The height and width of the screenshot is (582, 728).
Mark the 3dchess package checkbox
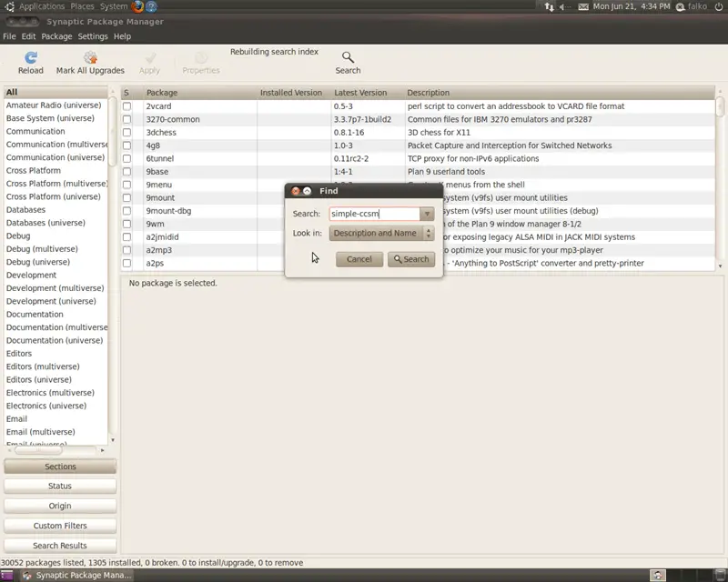click(126, 132)
